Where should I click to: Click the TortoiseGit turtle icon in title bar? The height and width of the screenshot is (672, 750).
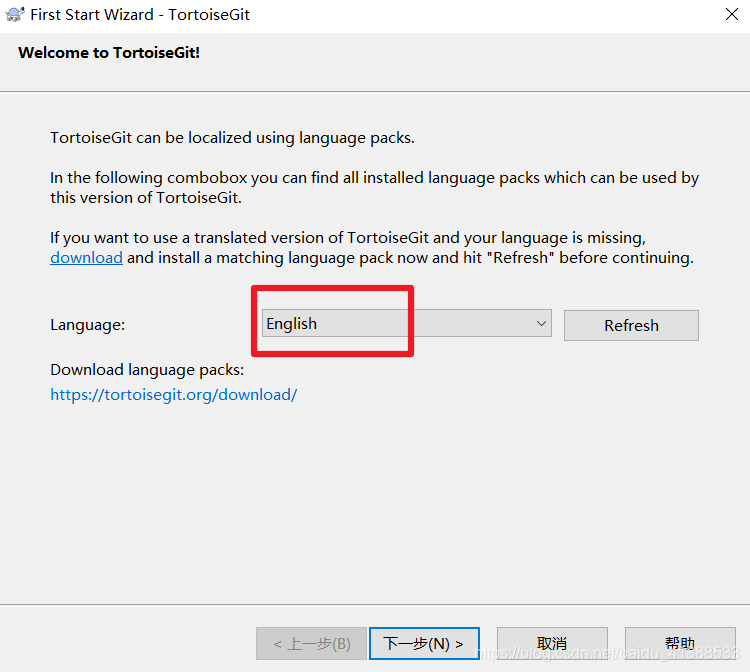pyautogui.click(x=14, y=14)
